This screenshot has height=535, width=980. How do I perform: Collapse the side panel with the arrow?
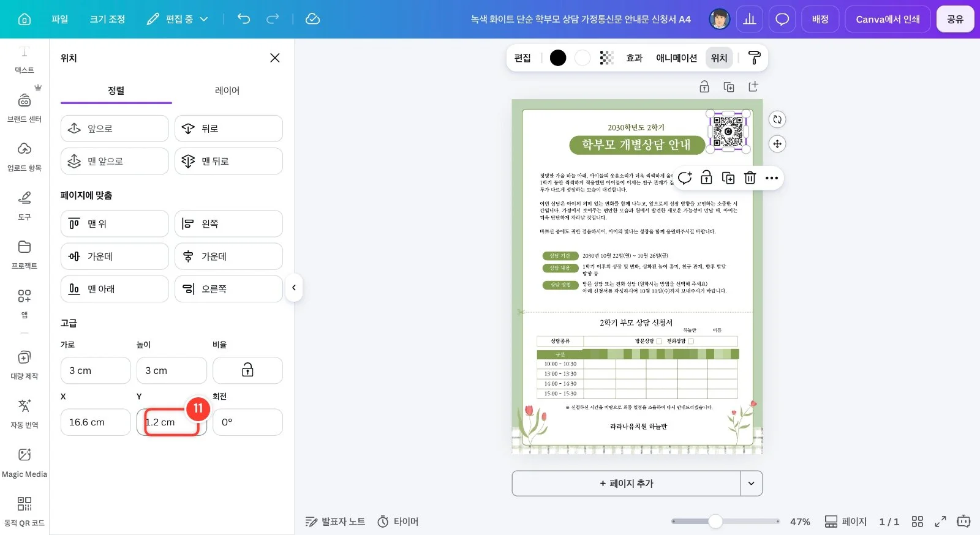coord(294,288)
